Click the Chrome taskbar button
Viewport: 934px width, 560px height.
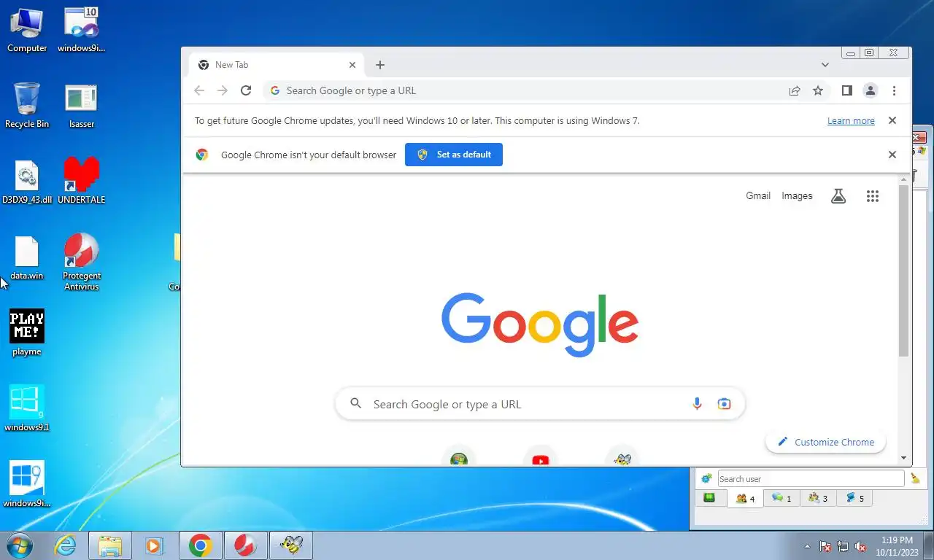[201, 545]
